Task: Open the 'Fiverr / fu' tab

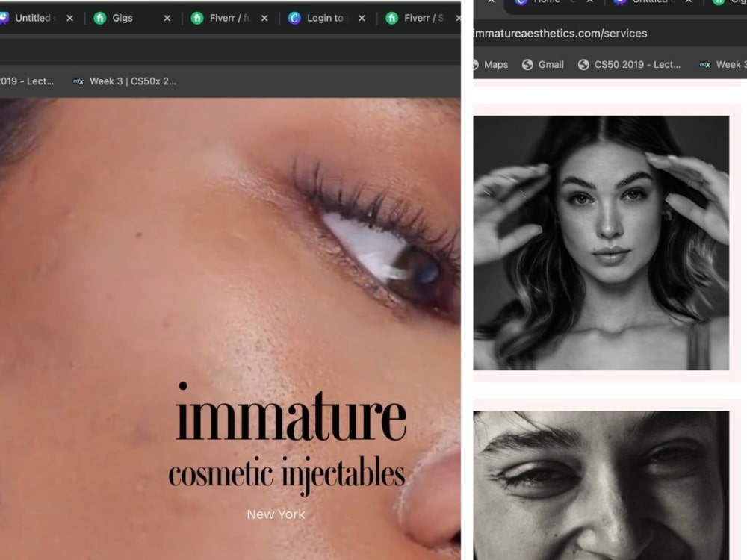Action: (x=230, y=18)
